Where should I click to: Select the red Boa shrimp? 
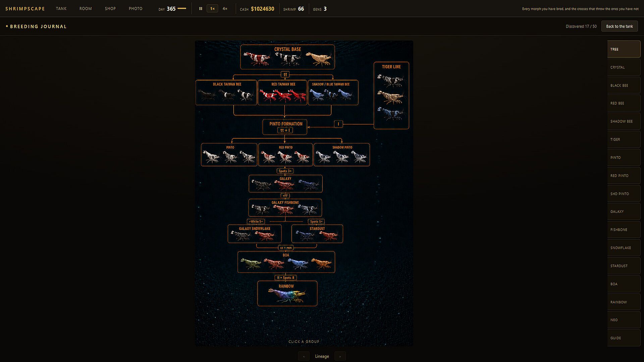tap(274, 264)
